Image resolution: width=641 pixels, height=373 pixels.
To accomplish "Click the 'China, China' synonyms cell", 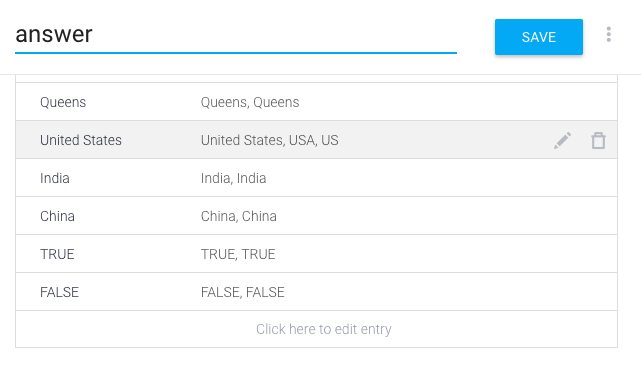I will tap(238, 216).
